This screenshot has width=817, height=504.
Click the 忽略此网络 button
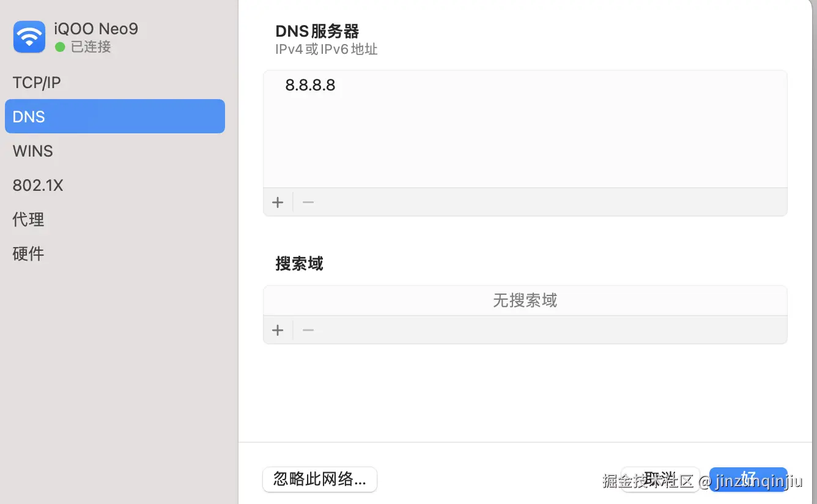(x=319, y=480)
